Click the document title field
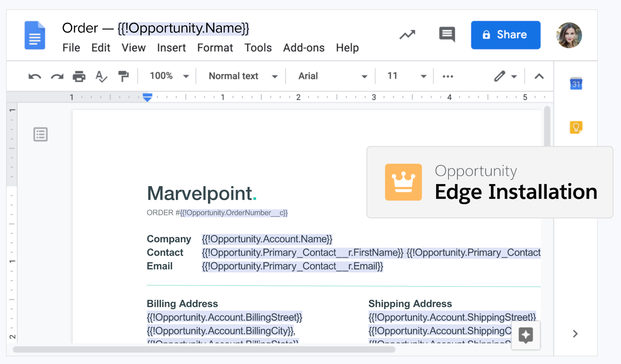 click(156, 28)
